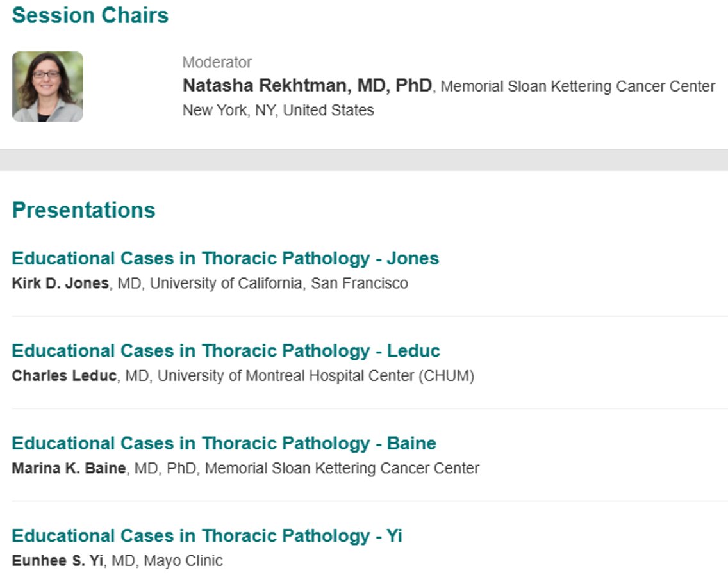Click the gray divider bar below Session Chairs

click(364, 160)
